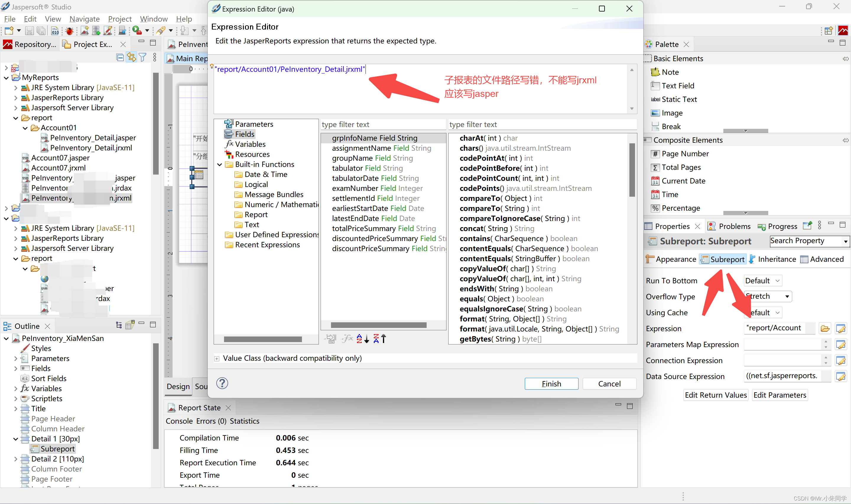Click the Finish button in Expression Editor

(x=551, y=383)
